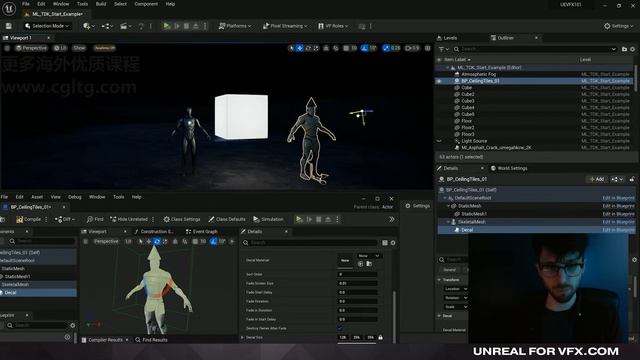640x360 pixels.
Task: Open main viewport hamburger options menu
Action: (x=7, y=48)
